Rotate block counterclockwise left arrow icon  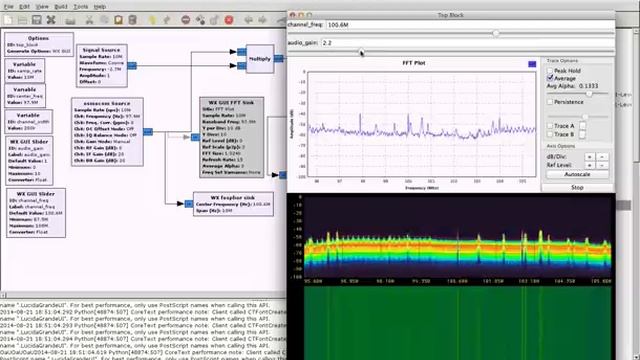[248, 20]
